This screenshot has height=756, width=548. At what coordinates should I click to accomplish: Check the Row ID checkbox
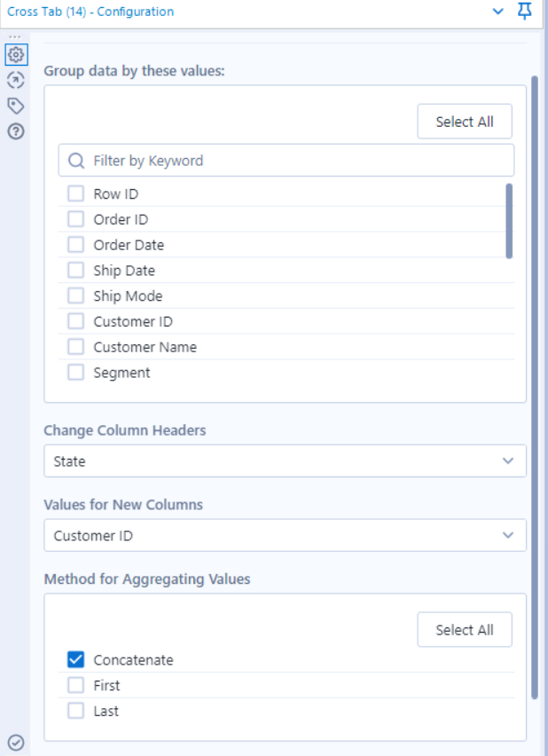coord(75,193)
